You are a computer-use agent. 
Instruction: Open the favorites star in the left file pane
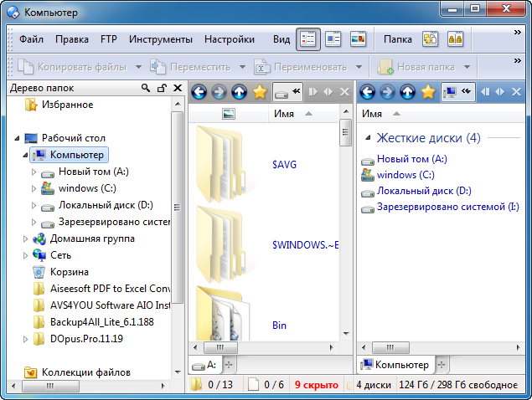pos(260,91)
